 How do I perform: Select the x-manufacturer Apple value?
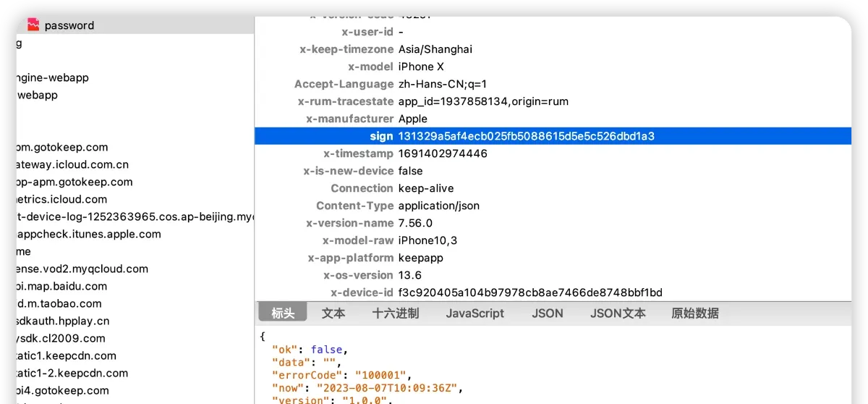pos(413,119)
